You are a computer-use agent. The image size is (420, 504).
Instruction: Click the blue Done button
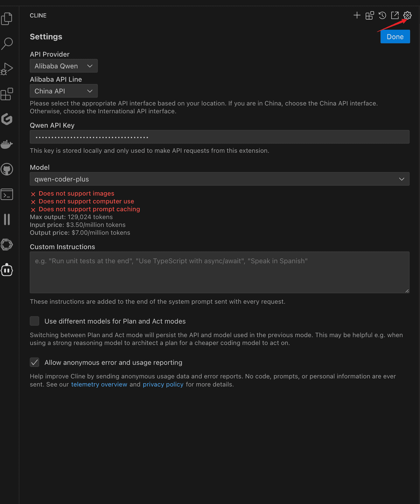(395, 37)
